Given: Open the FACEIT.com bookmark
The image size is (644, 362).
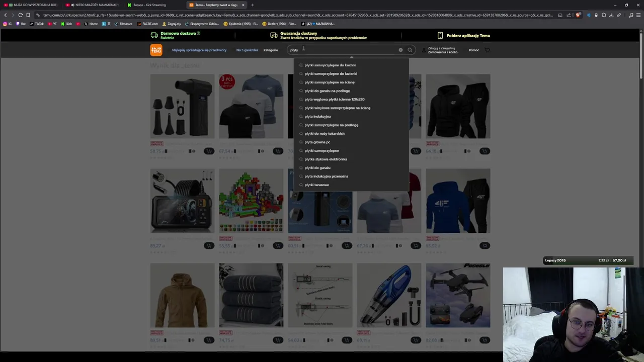Looking at the screenshot, I should [147, 24].
